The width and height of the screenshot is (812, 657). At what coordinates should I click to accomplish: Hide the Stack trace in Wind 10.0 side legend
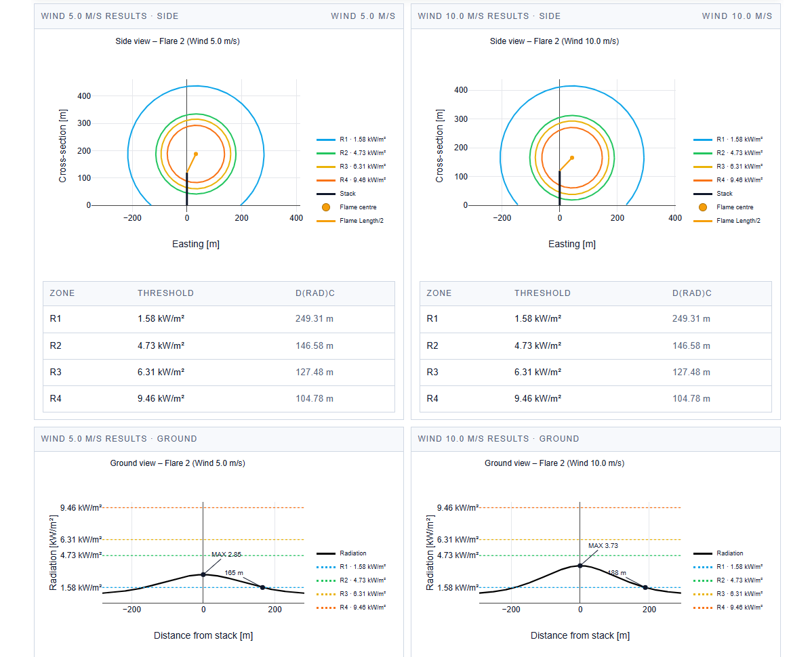click(725, 194)
